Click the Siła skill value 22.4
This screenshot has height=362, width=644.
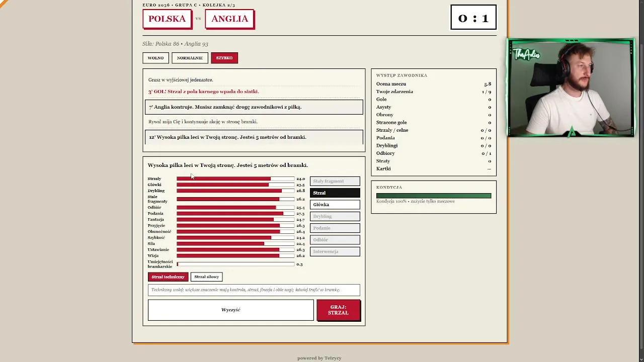tap(300, 244)
